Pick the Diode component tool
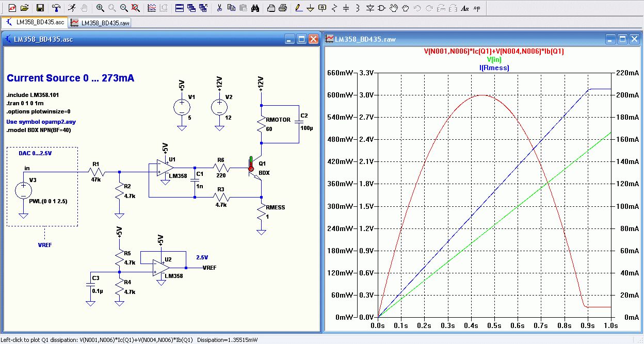The image size is (644, 344). (x=370, y=8)
